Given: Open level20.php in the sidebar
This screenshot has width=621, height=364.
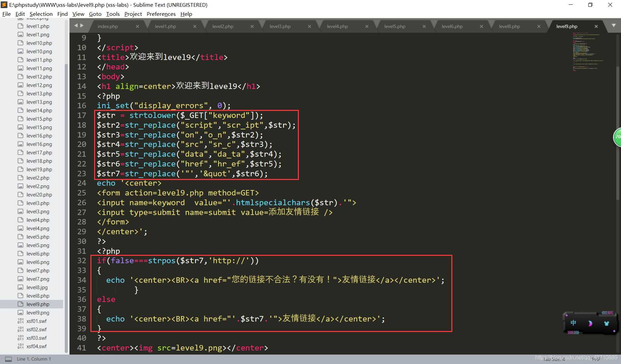Looking at the screenshot, I should pos(39,194).
